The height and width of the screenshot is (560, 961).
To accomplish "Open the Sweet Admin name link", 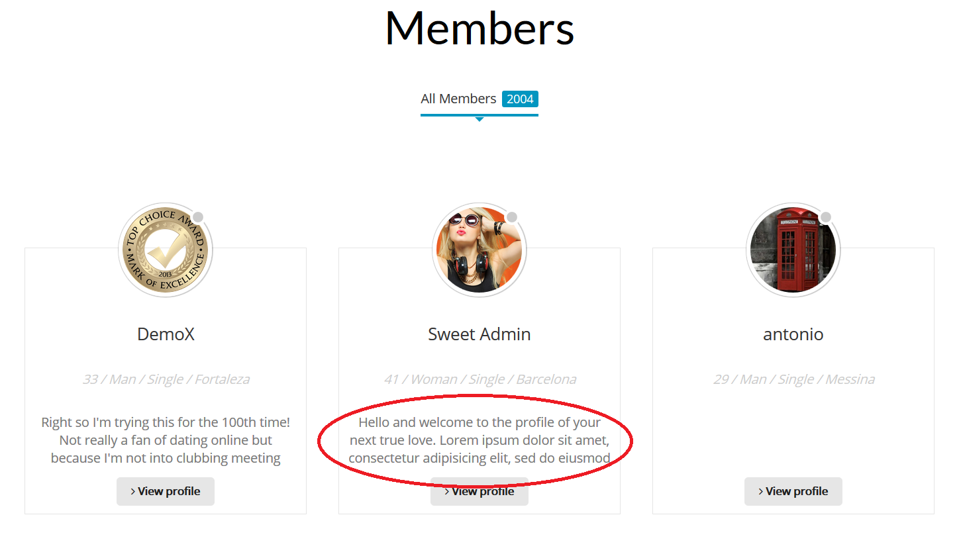I will tap(480, 334).
